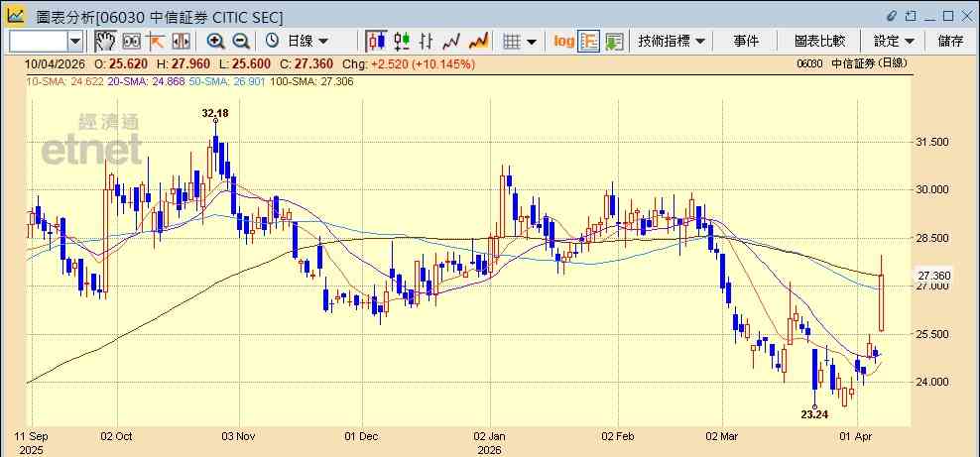This screenshot has height=457, width=980.
Task: Toggle the log scale option
Action: pyautogui.click(x=563, y=42)
